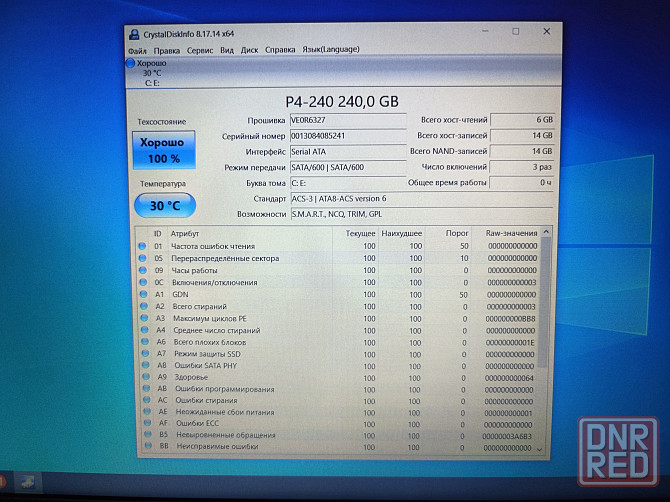Click status dot for A1 GDN
The width and height of the screenshot is (670, 502).
[x=144, y=294]
